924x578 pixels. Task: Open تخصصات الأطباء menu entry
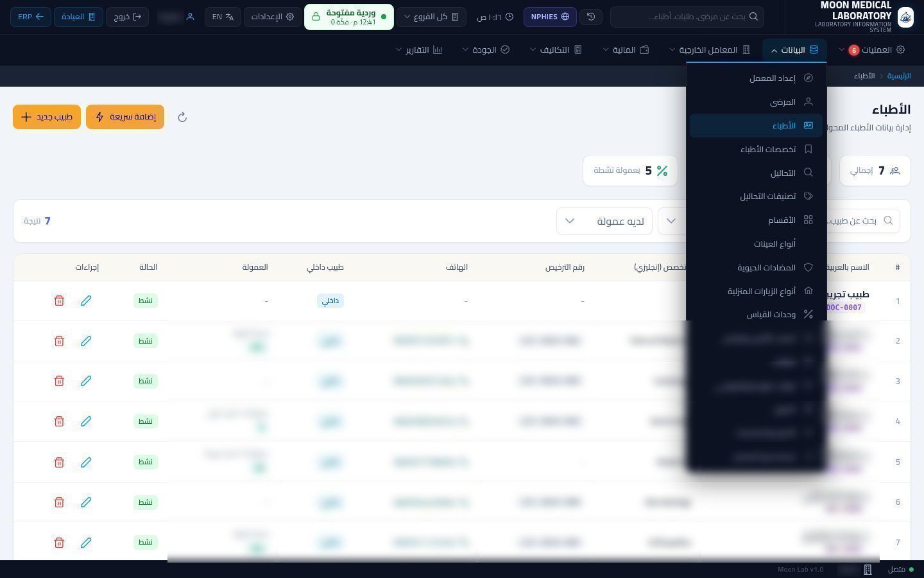(756, 149)
